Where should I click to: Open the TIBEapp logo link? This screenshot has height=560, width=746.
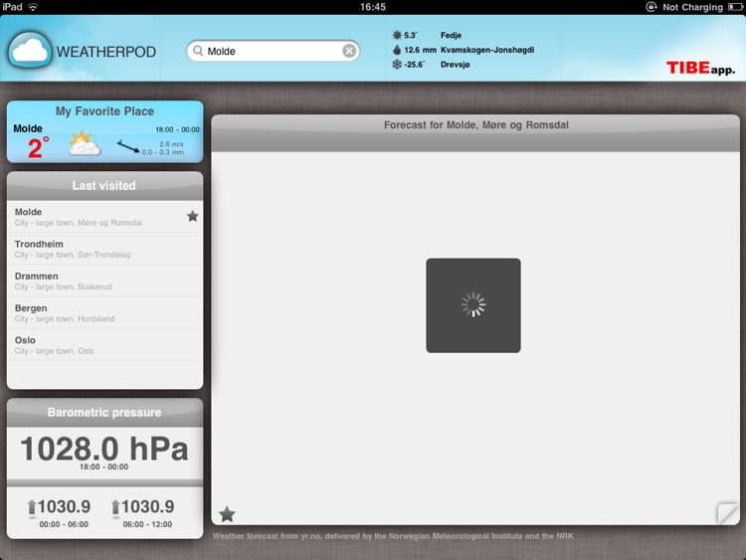click(700, 68)
